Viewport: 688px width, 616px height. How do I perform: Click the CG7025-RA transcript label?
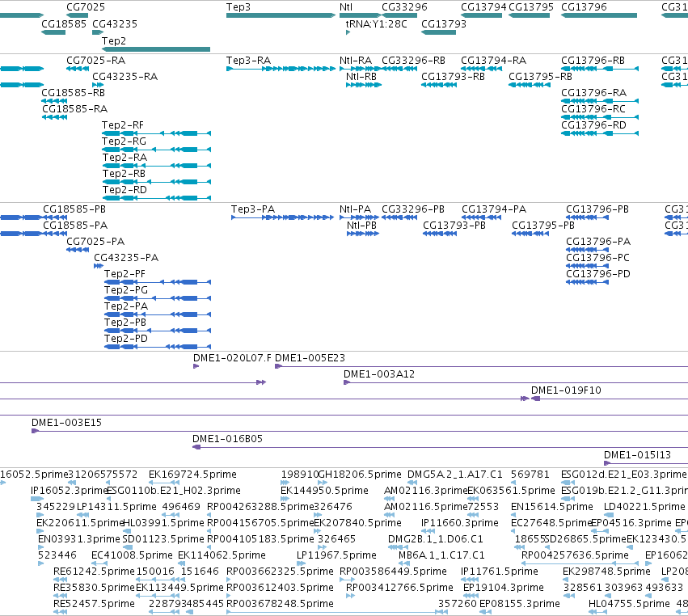pos(95,60)
